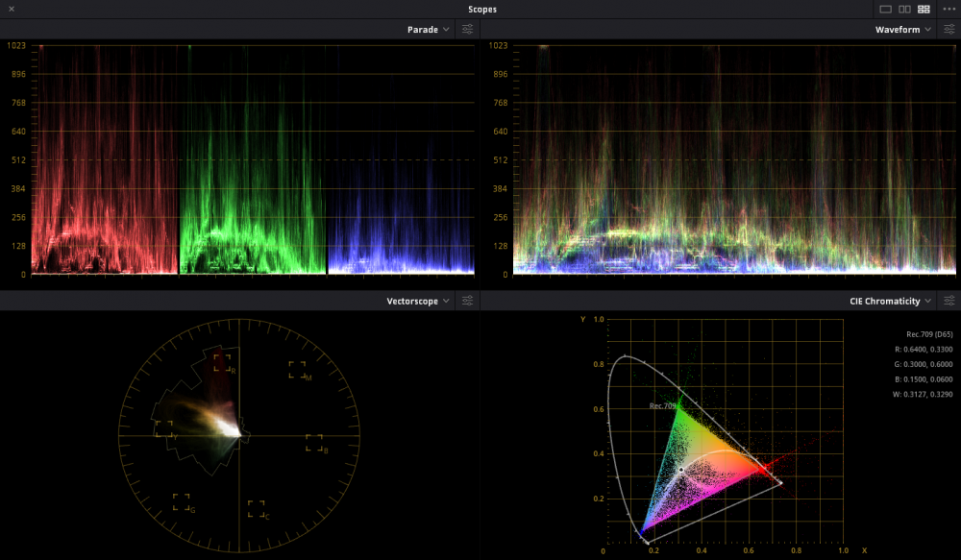Close the Scopes window
This screenshot has height=560, width=961.
(11, 9)
